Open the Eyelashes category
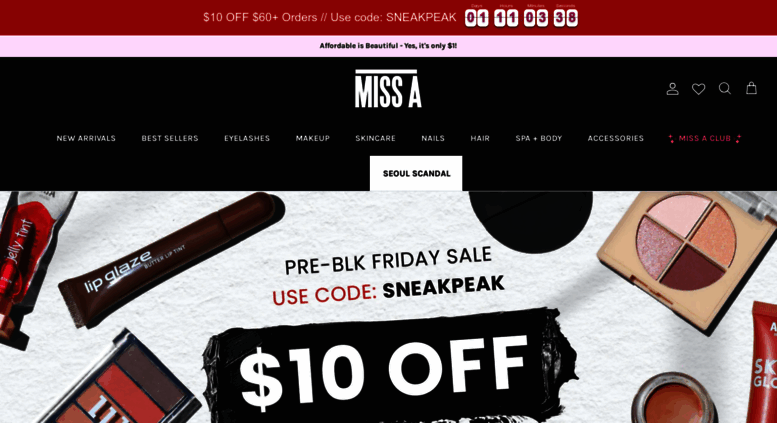777x423 pixels. coord(247,138)
